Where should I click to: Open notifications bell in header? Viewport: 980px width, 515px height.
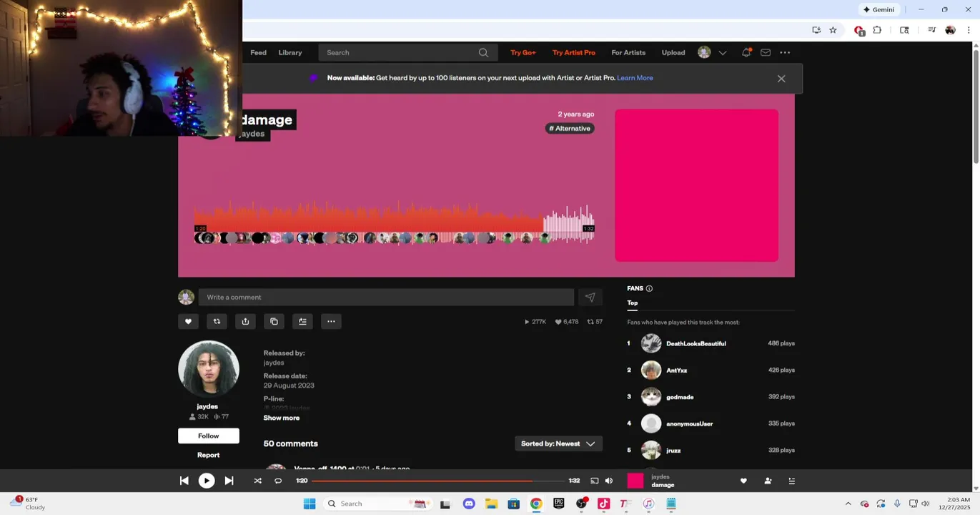pyautogui.click(x=746, y=52)
